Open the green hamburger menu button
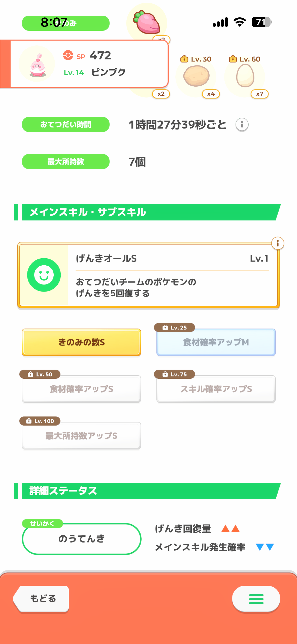Image resolution: width=297 pixels, height=644 pixels. click(x=256, y=599)
